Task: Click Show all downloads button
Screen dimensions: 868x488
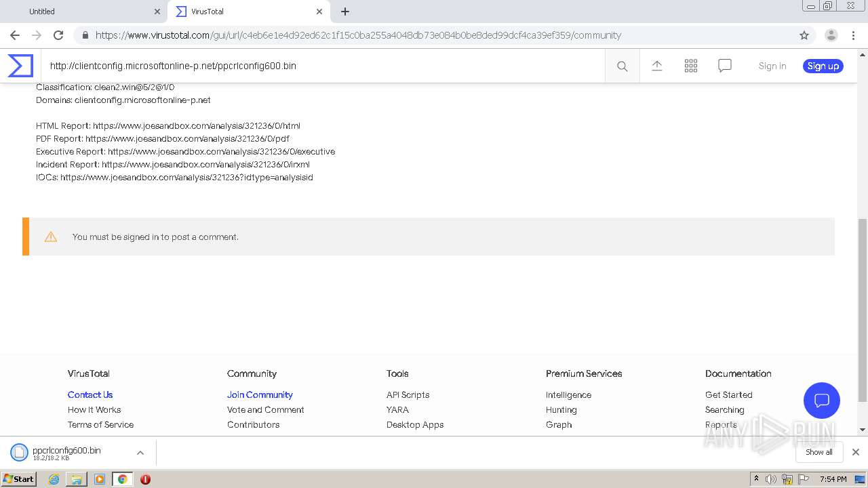Action: [x=819, y=452]
